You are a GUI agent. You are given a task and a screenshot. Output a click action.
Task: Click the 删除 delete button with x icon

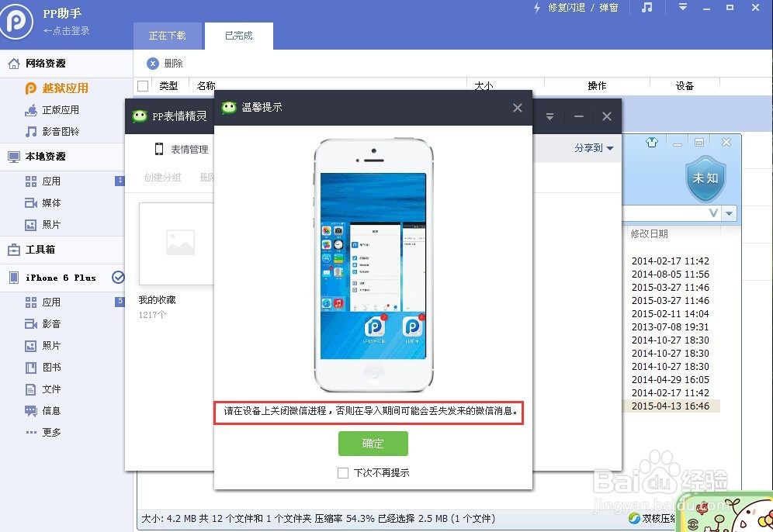(165, 64)
